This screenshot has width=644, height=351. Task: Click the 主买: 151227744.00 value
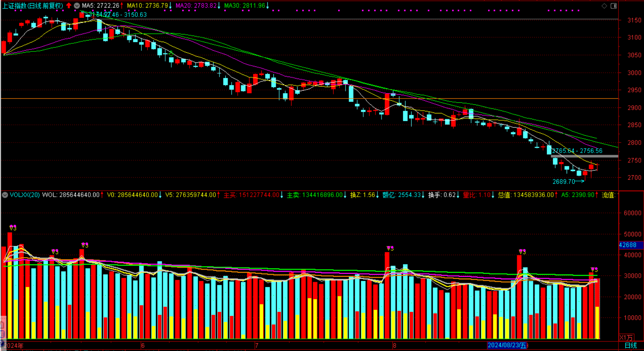tap(251, 195)
